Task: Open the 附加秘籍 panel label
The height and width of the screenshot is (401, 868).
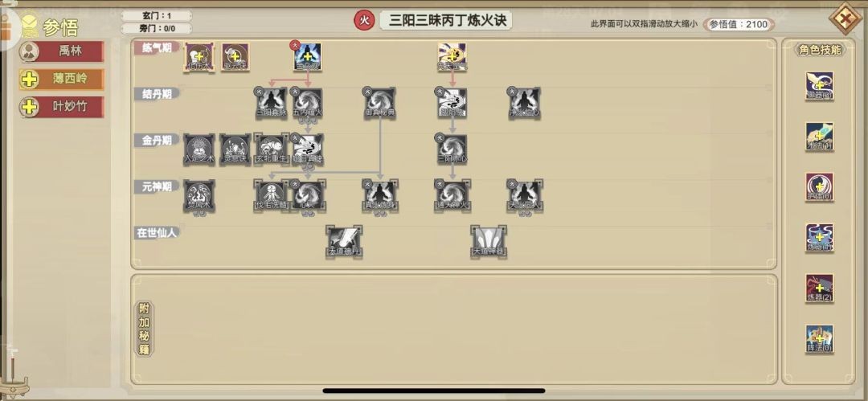Action: [x=145, y=329]
